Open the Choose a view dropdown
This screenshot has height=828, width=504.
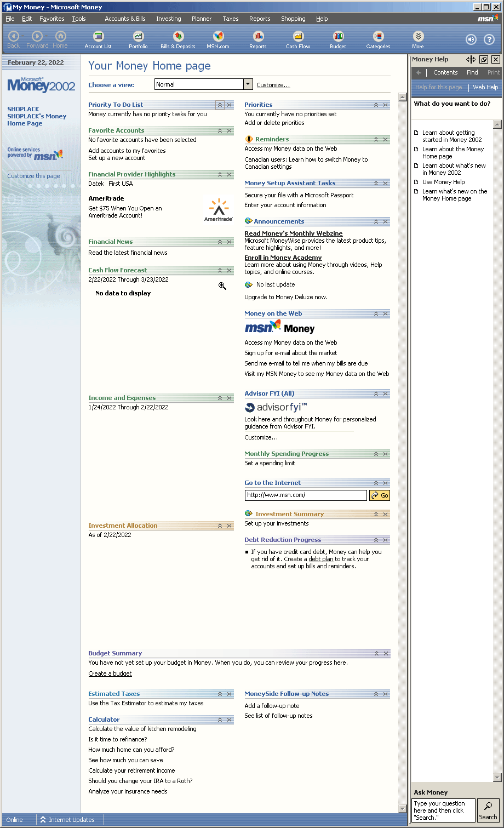pos(248,84)
